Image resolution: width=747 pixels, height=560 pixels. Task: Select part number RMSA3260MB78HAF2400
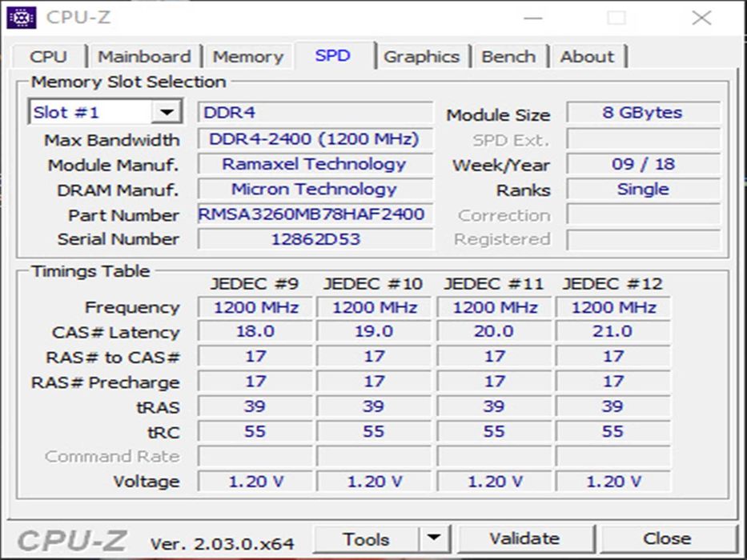coord(315,214)
